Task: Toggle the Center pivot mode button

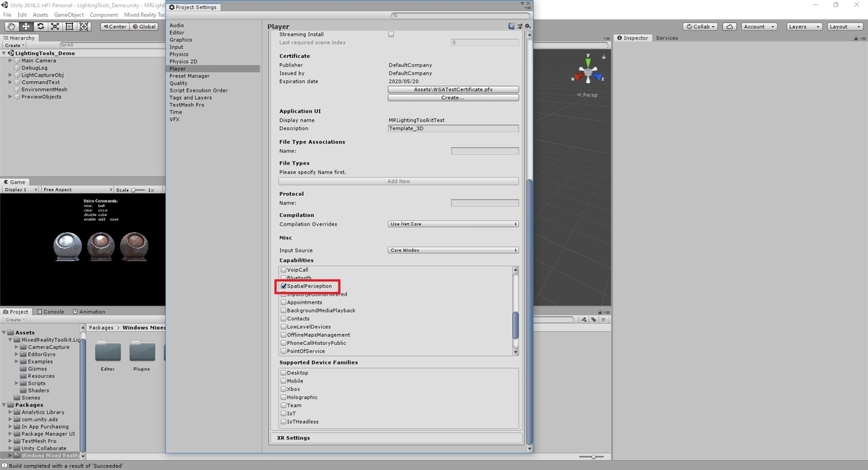Action: tap(114, 26)
